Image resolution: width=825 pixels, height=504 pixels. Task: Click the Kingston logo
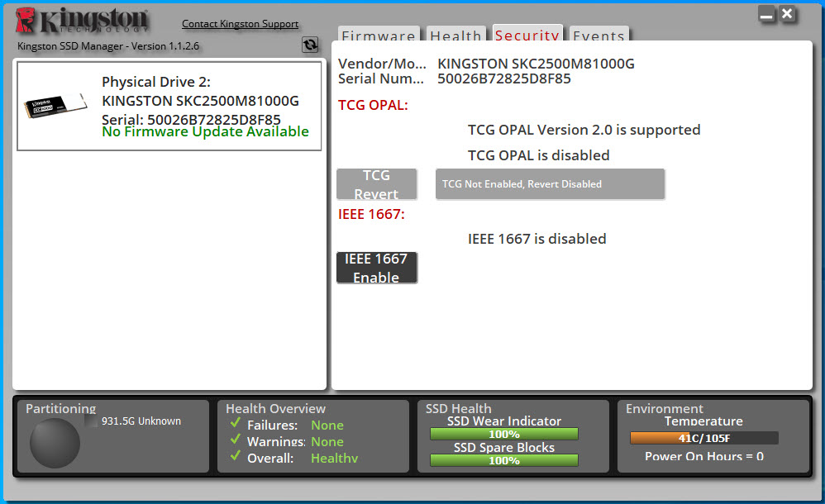pyautogui.click(x=82, y=21)
